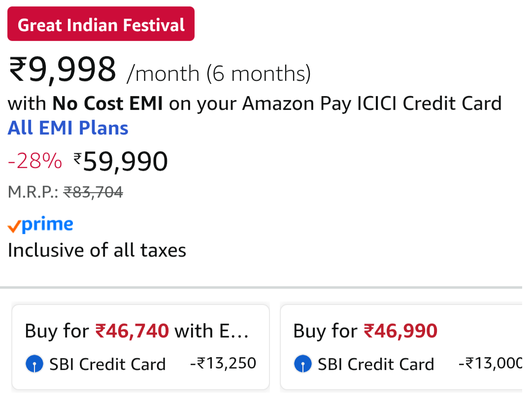
Task: Tap the Great Indian Festival badge
Action: point(101,24)
